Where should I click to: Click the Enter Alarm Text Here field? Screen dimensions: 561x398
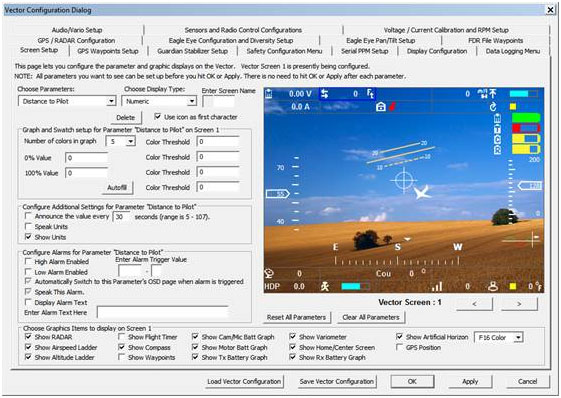pos(162,312)
